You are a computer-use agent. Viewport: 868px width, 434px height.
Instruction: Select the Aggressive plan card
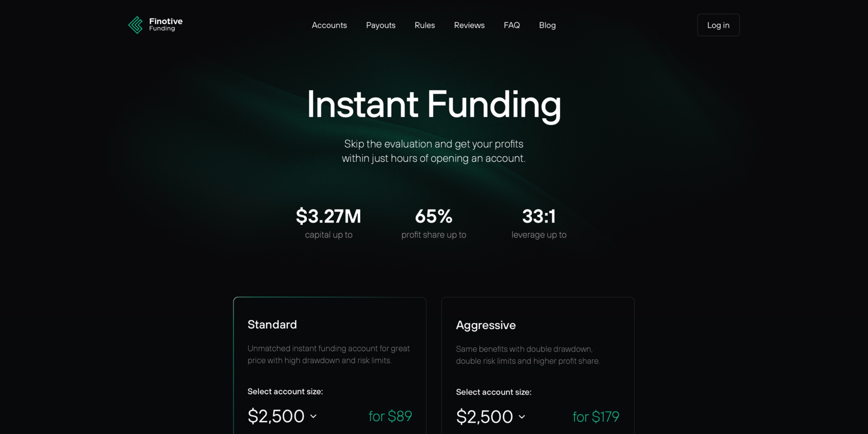tap(538, 362)
